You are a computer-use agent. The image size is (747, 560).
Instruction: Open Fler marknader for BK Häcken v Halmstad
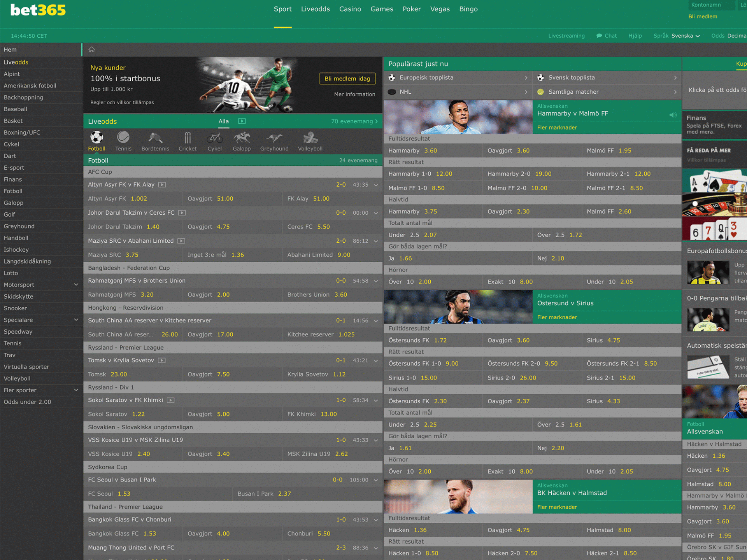tap(557, 507)
